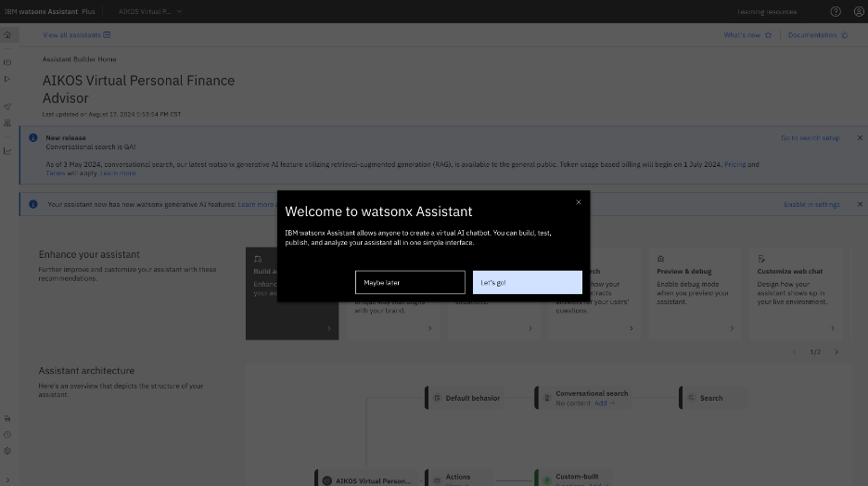
Task: Open the Customize web chat card
Action: (x=796, y=293)
